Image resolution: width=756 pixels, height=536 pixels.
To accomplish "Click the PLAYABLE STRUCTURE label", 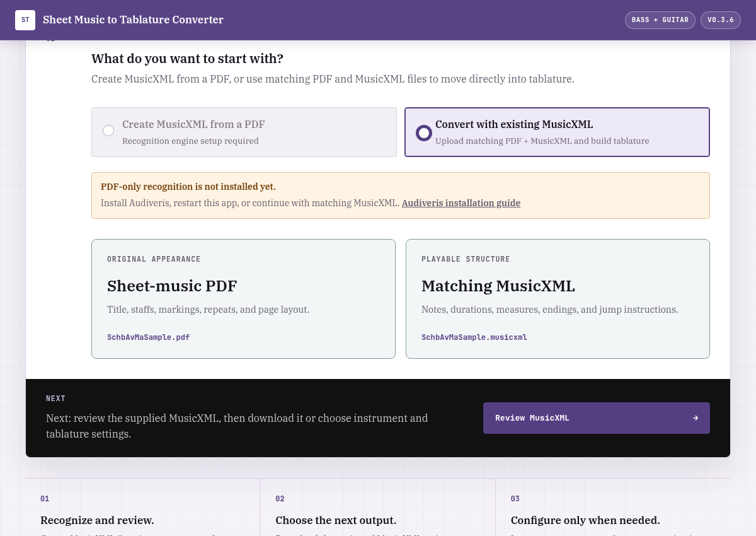I will click(466, 259).
